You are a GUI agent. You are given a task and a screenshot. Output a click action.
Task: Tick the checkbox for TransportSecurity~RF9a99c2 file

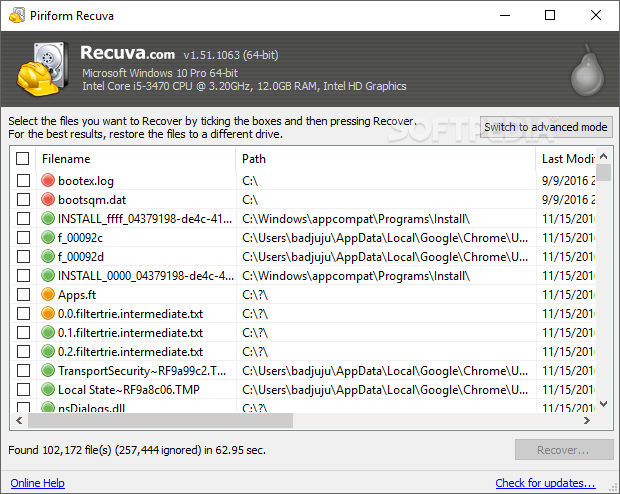point(23,370)
